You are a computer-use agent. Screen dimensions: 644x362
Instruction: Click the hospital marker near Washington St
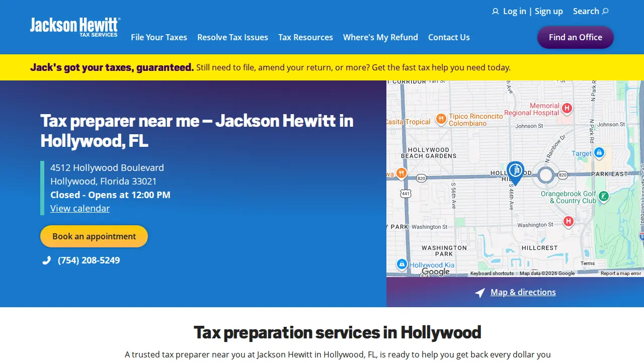[x=569, y=221]
